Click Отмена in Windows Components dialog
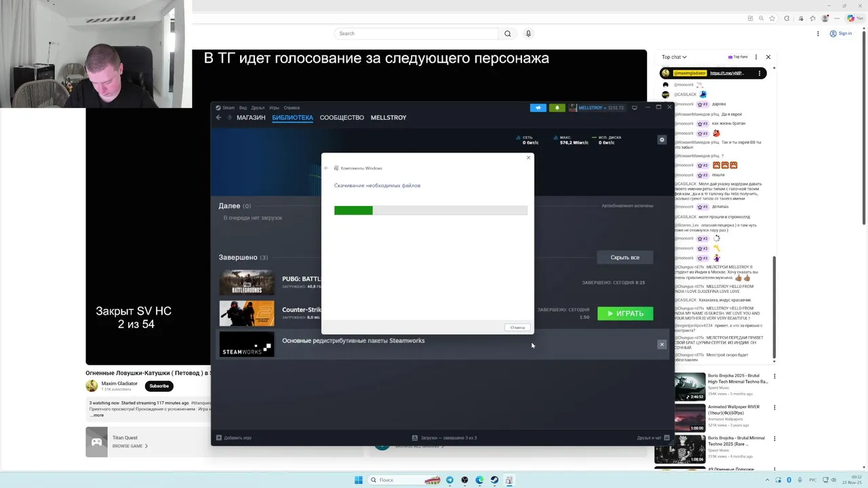Screen dimensions: 868x488 click(x=517, y=327)
